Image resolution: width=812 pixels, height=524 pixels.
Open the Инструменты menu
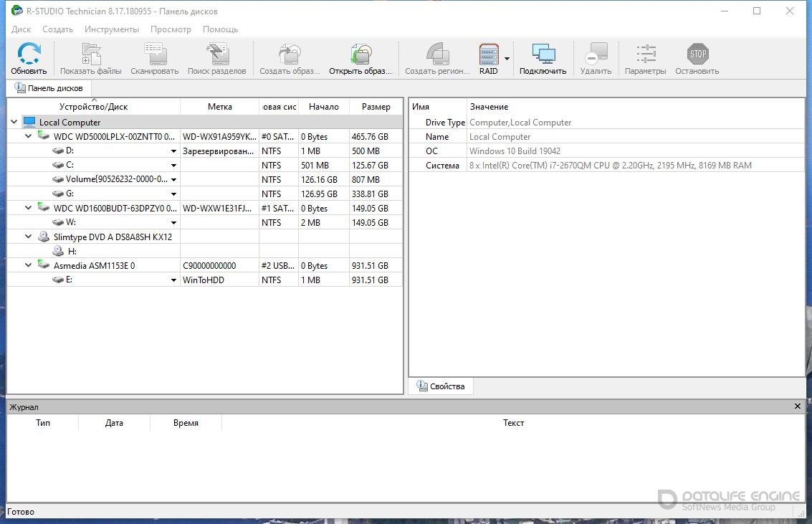click(111, 29)
